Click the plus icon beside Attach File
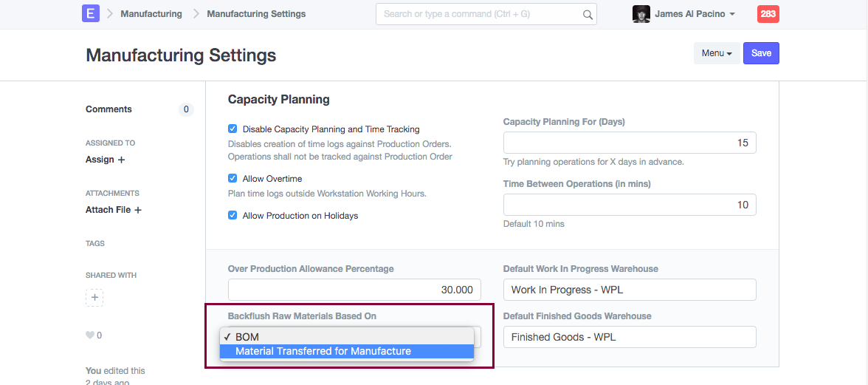Screen dimensions: 868x385 point(138,210)
